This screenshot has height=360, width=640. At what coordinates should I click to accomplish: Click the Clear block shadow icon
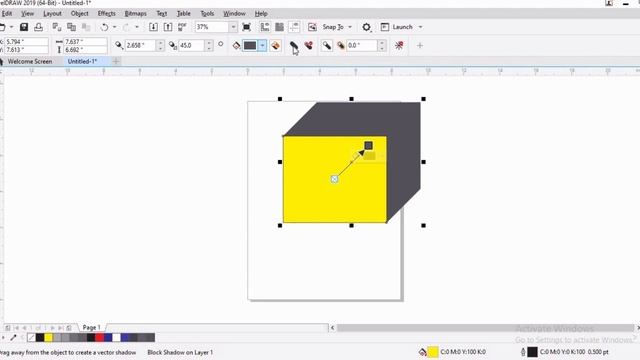coord(399,45)
